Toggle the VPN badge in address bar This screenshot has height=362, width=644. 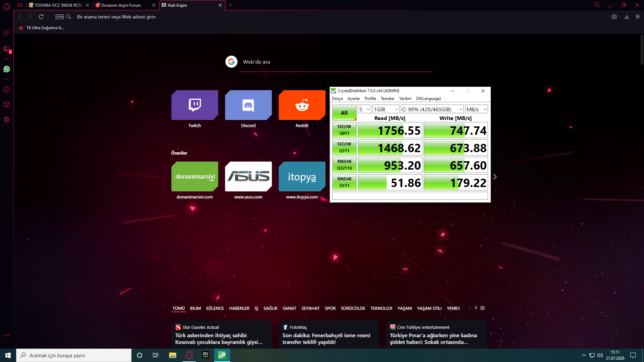60,17
